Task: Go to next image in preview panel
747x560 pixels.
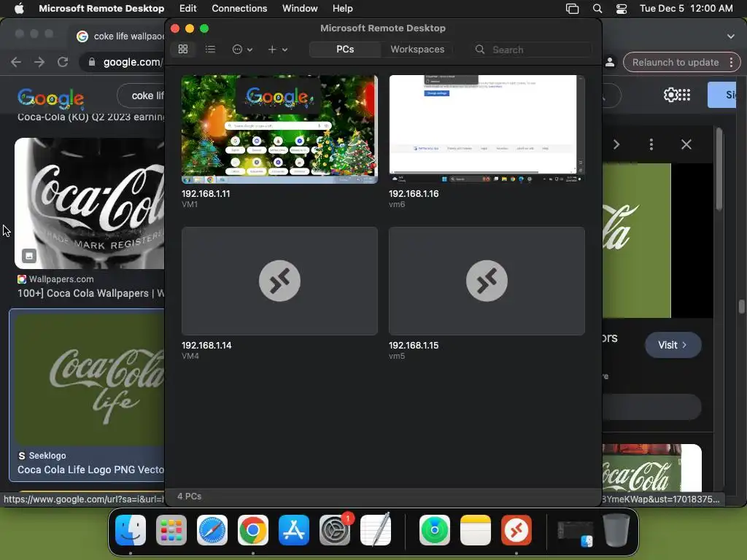Action: [x=616, y=144]
